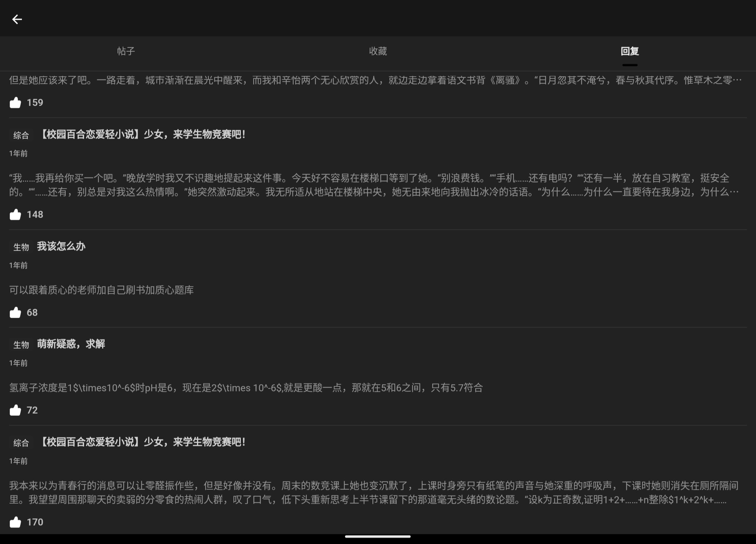Viewport: 756px width, 544px height.
Task: Tap the 生物 tag beside 我该怎么办
Action: pos(21,247)
